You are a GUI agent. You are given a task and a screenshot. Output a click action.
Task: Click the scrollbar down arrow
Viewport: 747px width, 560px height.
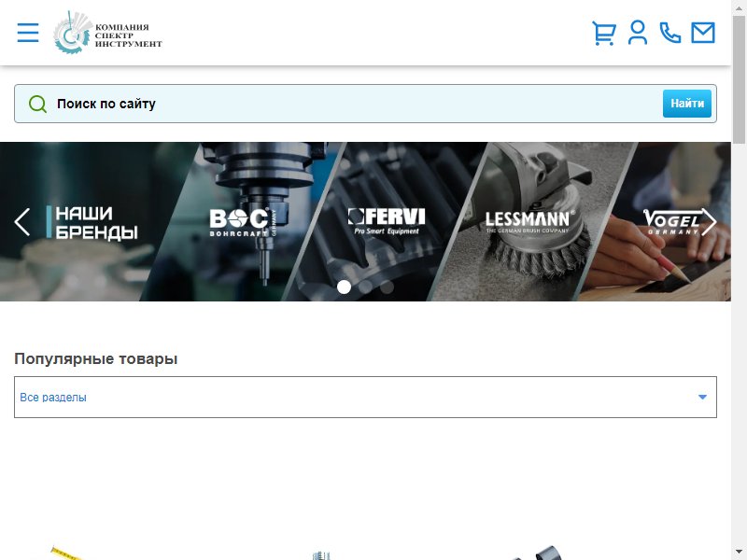coord(740,553)
